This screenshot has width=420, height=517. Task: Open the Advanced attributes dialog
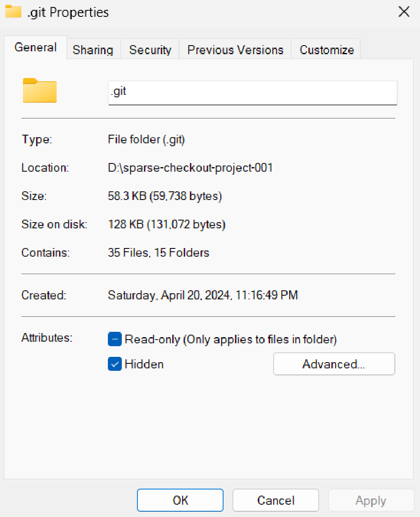[334, 364]
